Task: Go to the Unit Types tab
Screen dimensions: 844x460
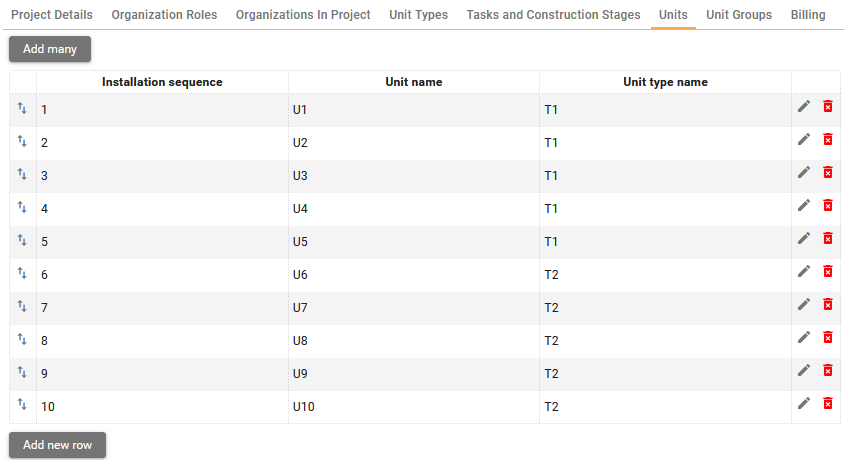Action: pyautogui.click(x=418, y=15)
